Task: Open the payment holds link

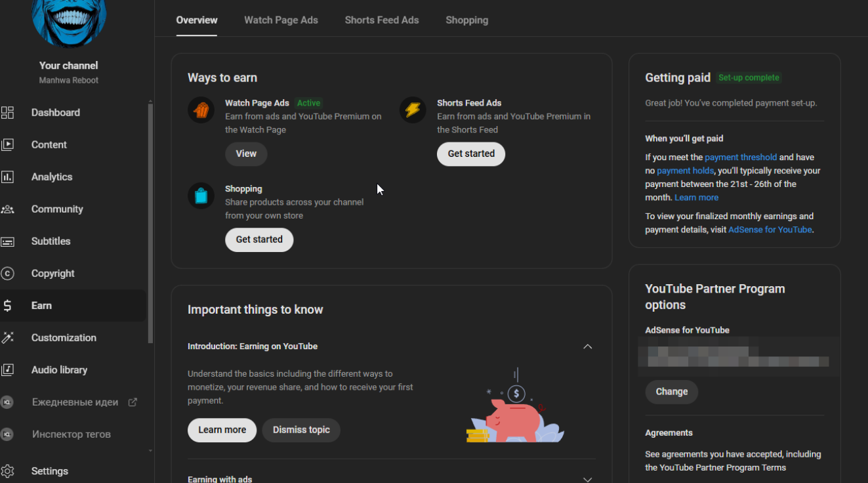Action: [x=685, y=171]
